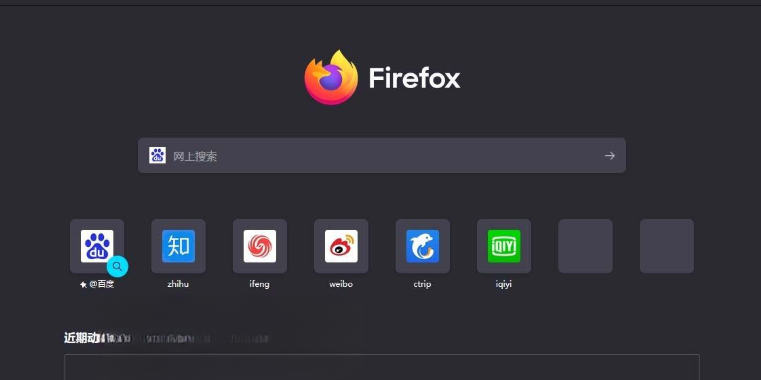Open the weibo shortcut tile

(341, 246)
